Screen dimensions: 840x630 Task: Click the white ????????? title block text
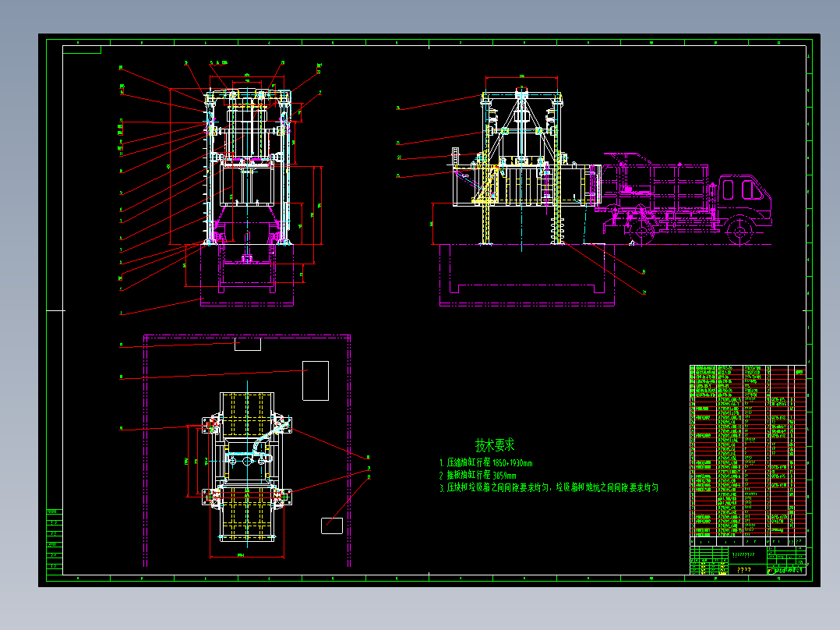[x=743, y=554]
